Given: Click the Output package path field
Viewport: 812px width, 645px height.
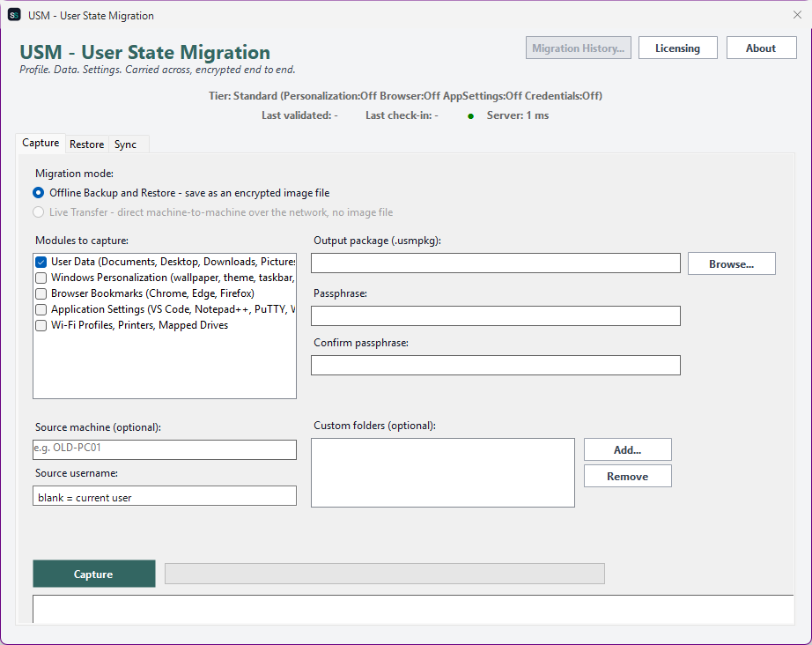Looking at the screenshot, I should tap(495, 263).
